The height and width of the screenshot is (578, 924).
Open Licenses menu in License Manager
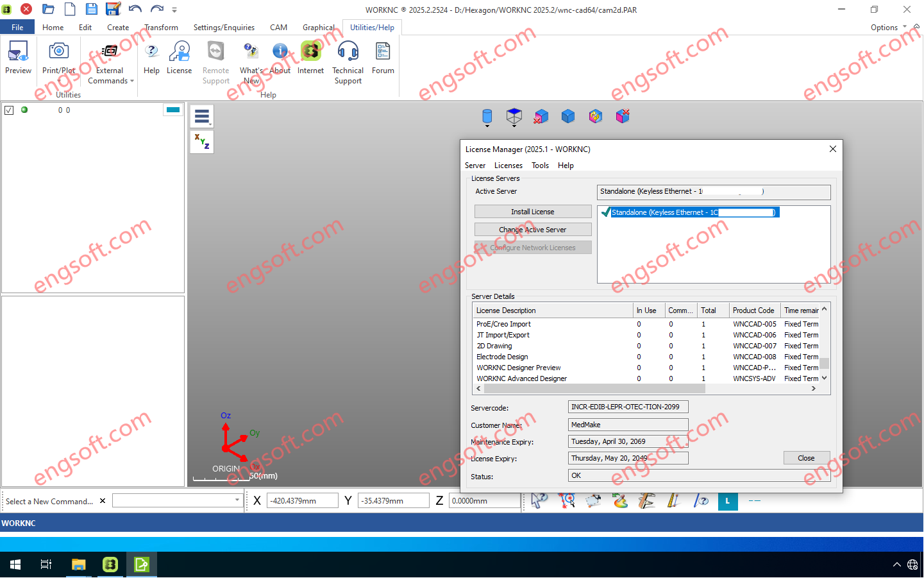(508, 166)
